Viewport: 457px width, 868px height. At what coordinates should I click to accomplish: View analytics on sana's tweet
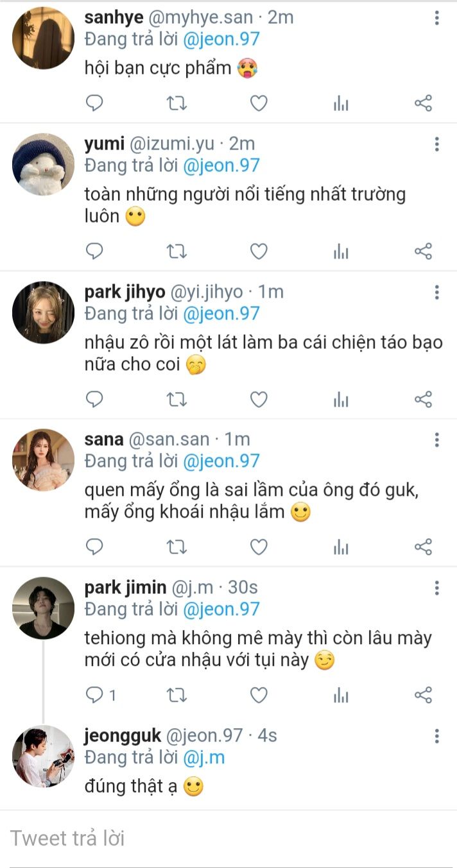[x=341, y=547]
